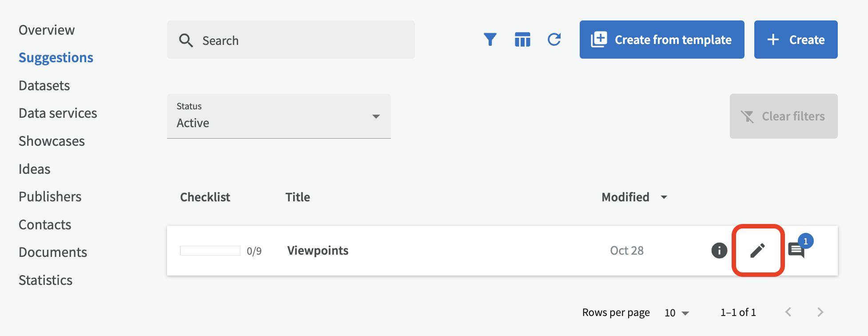
Task: Click the filter funnel icon
Action: click(490, 40)
